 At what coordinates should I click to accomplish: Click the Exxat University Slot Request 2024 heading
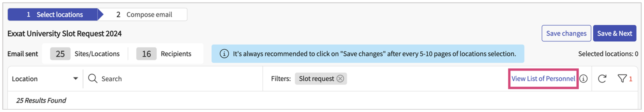pyautogui.click(x=64, y=33)
